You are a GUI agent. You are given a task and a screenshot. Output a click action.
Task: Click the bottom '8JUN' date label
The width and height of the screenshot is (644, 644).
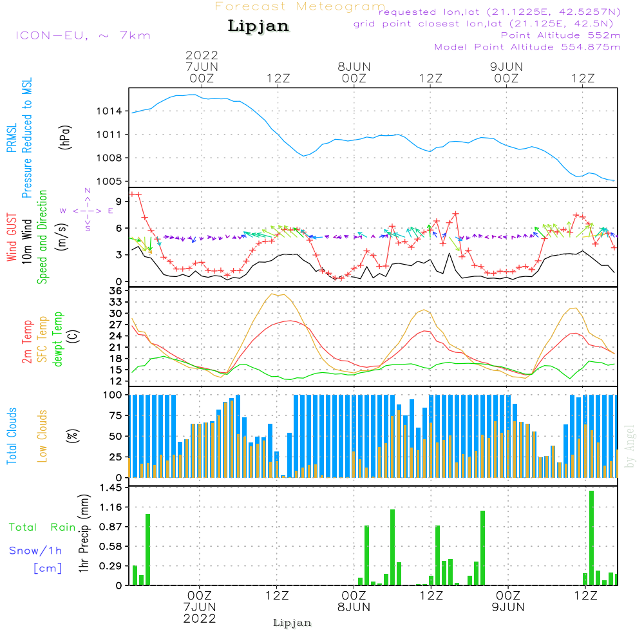(x=354, y=607)
